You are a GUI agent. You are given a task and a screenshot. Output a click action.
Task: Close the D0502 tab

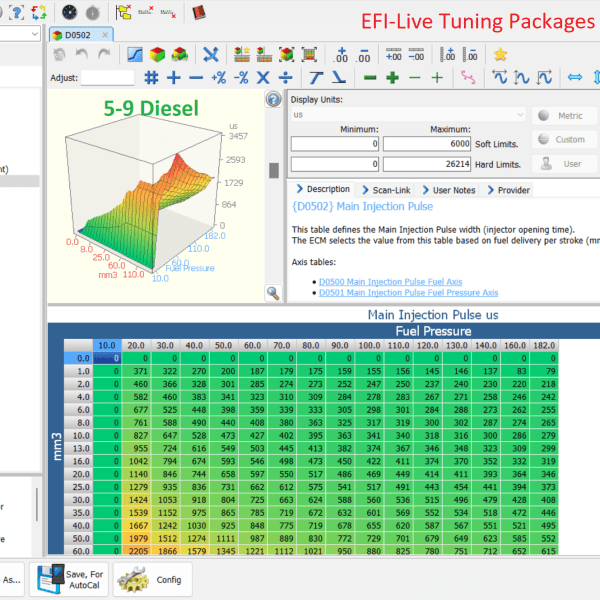click(x=105, y=35)
